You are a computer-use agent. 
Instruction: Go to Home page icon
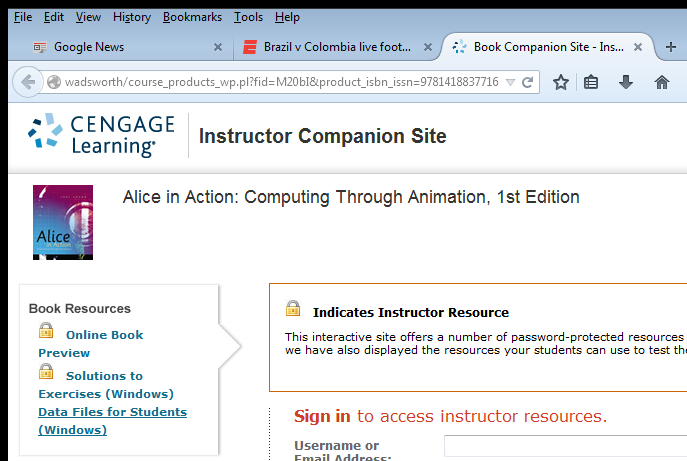pos(661,82)
